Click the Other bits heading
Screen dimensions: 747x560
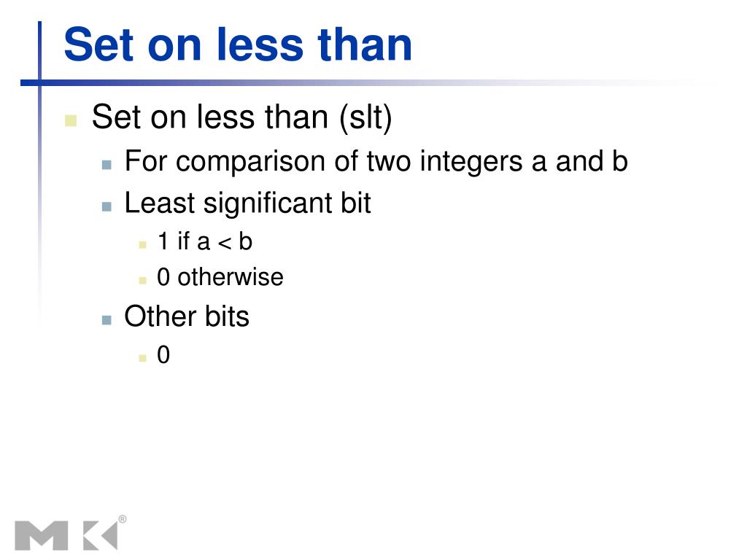187,316
